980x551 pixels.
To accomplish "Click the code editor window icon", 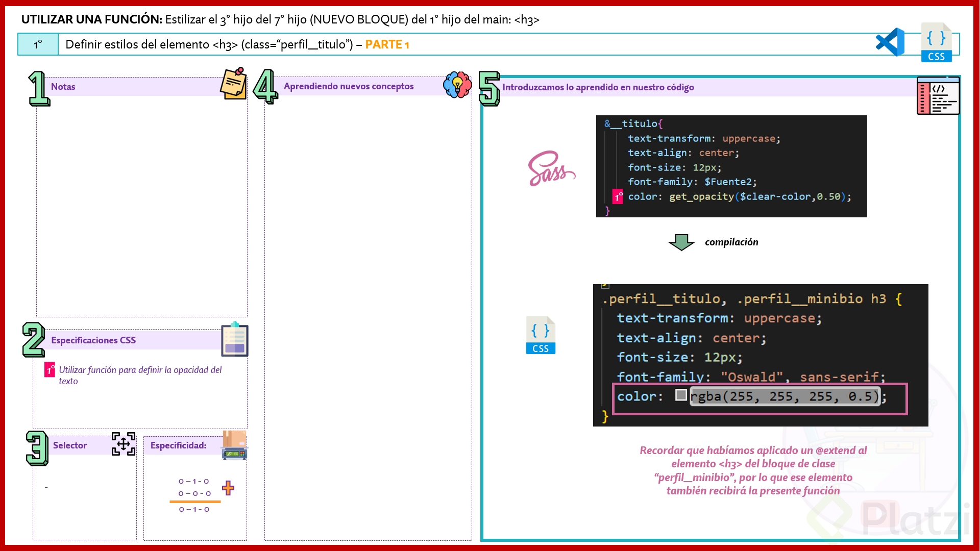I will 938,96.
